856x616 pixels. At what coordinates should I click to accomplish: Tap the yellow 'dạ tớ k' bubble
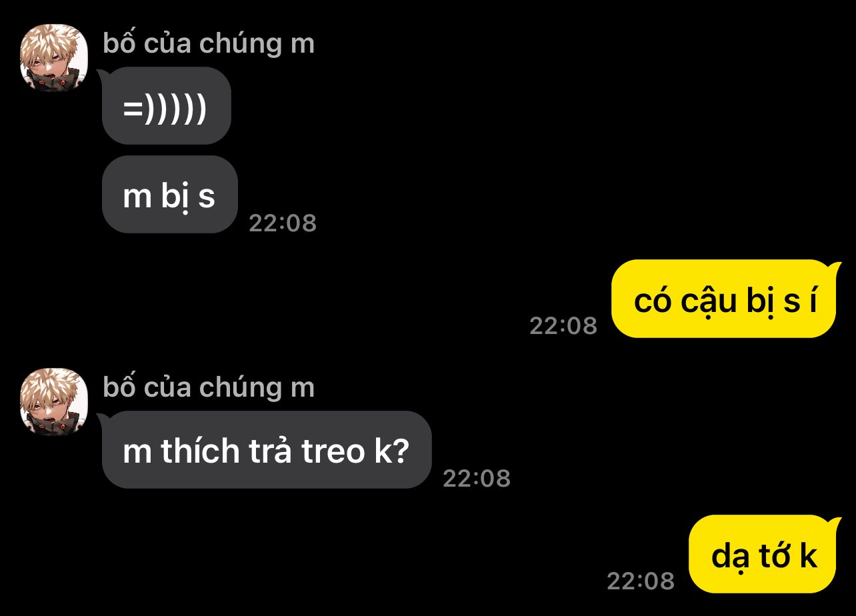(x=763, y=554)
